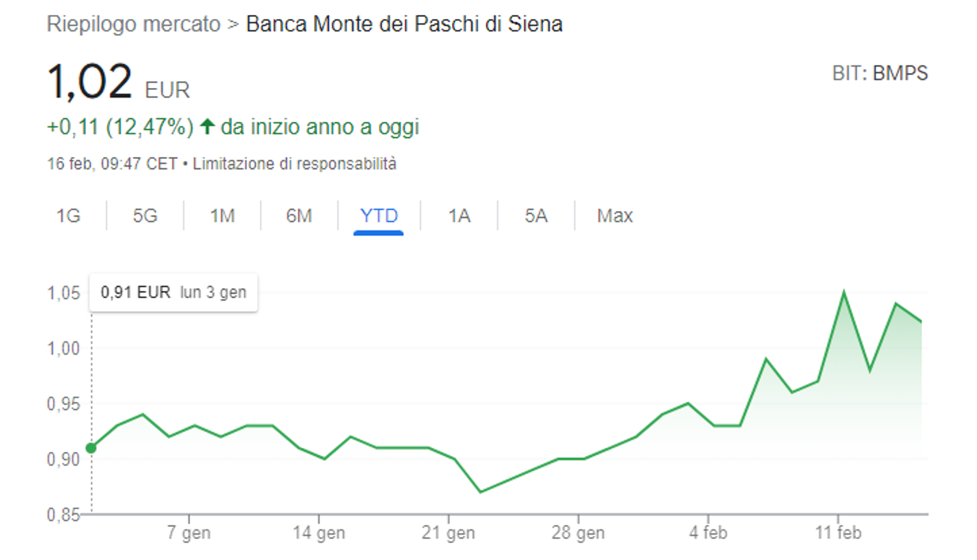Viewport: 977px width, 560px height.
Task: Click the chart low point after 21 gen
Action: click(x=481, y=492)
